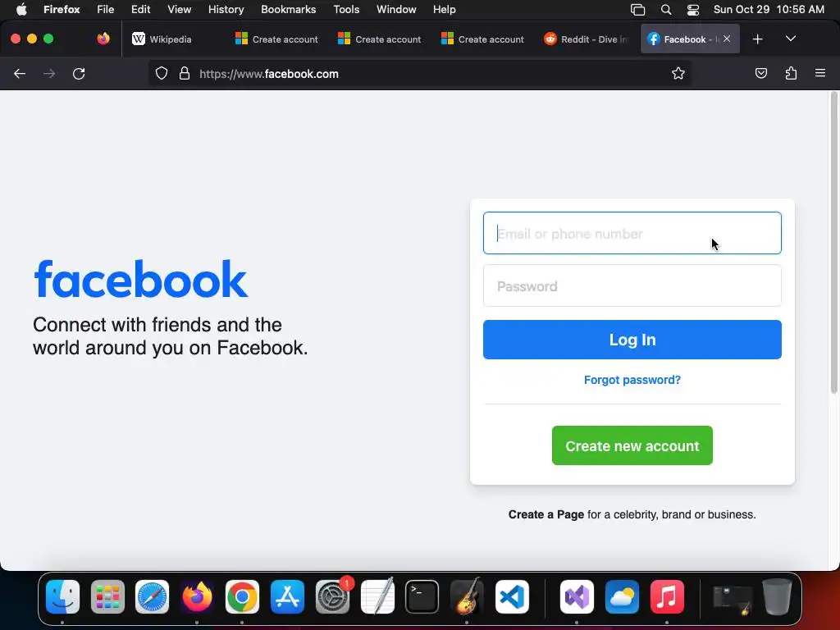Viewport: 840px width, 630px height.
Task: Reload the Facebook page
Action: point(79,74)
